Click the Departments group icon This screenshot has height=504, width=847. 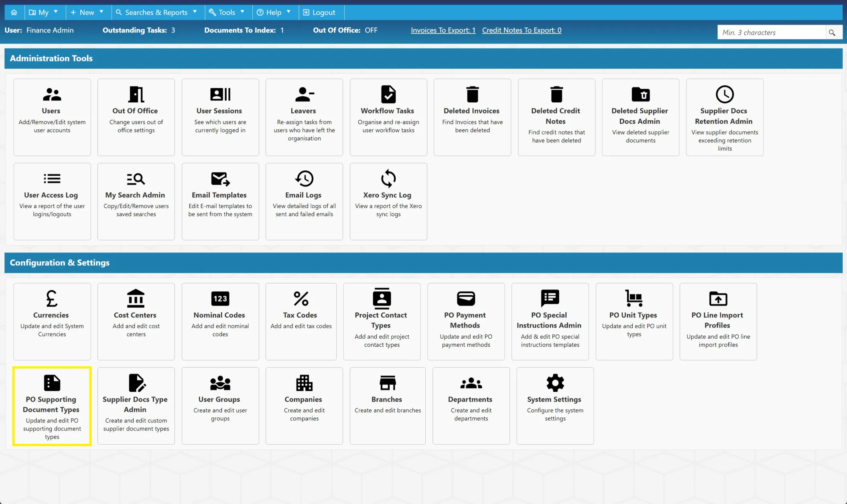pos(471,383)
